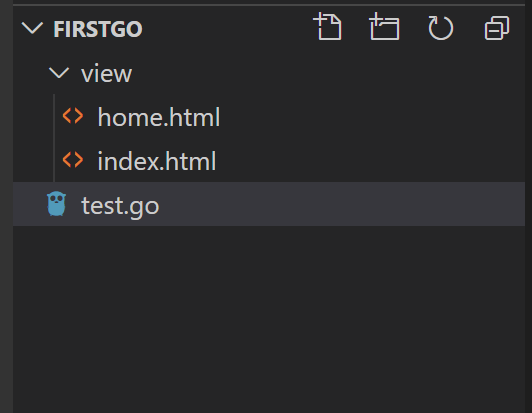Select the view folder name

[x=107, y=74]
